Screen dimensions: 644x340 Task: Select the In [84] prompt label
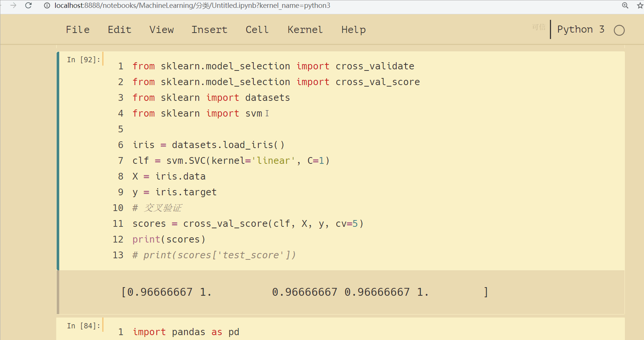pyautogui.click(x=83, y=325)
